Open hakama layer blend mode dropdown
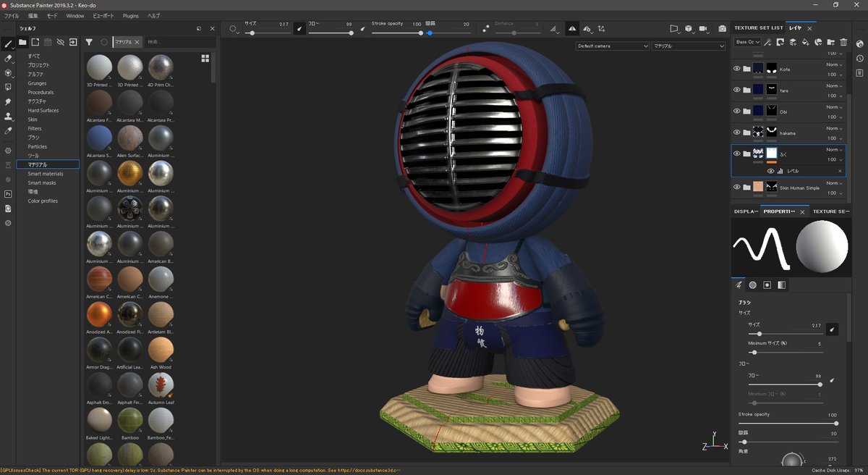 pyautogui.click(x=835, y=128)
